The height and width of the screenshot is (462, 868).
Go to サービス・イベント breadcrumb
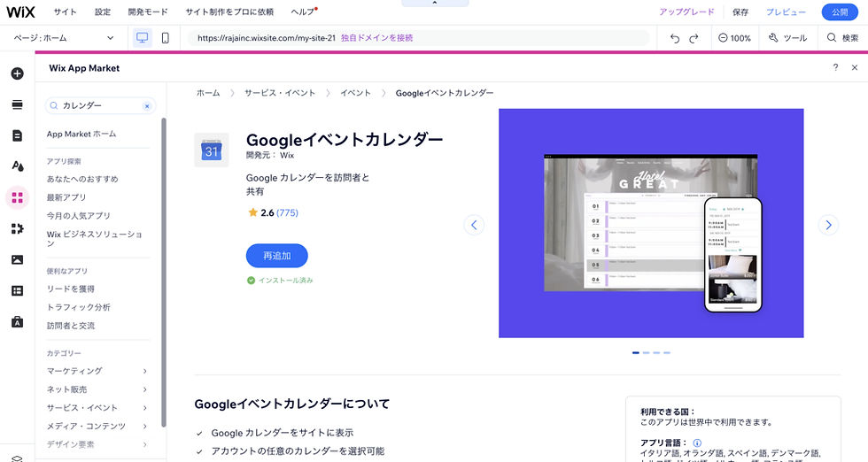click(280, 93)
